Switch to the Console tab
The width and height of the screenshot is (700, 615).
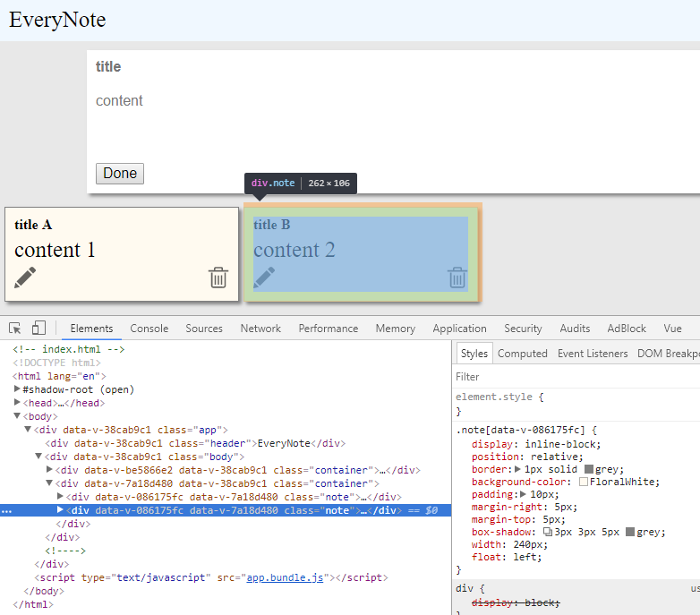(149, 329)
